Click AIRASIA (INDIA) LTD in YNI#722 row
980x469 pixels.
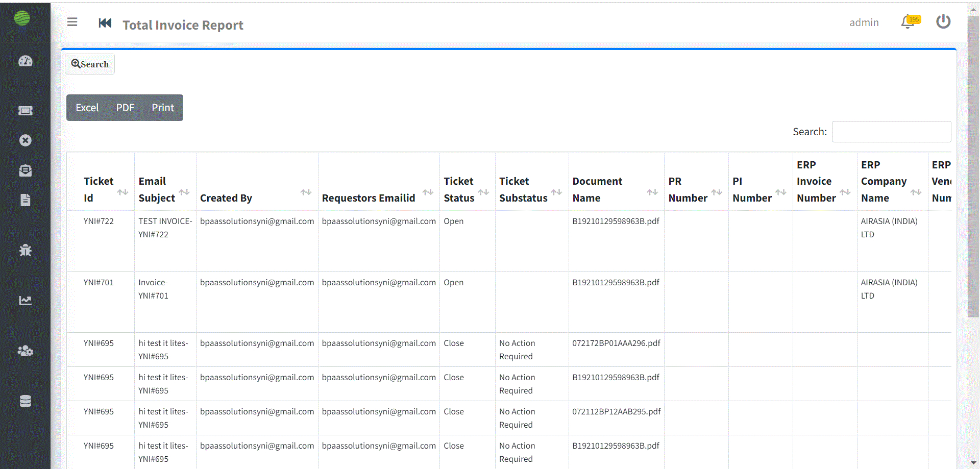point(889,228)
